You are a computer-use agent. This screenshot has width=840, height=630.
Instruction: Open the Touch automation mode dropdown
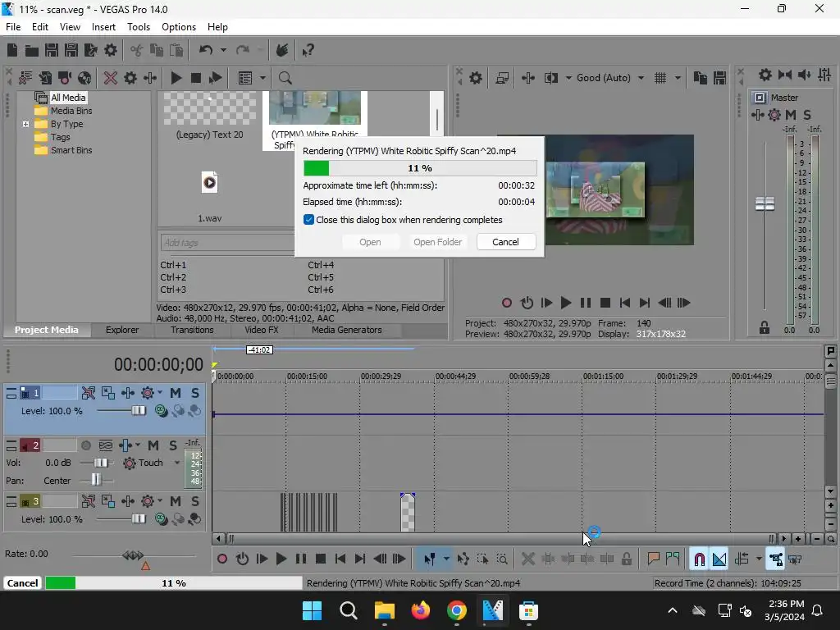click(x=177, y=463)
